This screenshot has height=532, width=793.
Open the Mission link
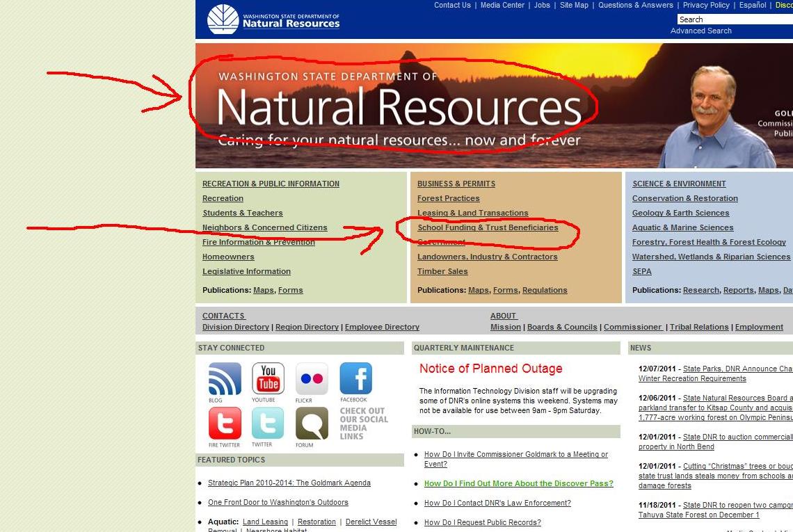pos(505,327)
